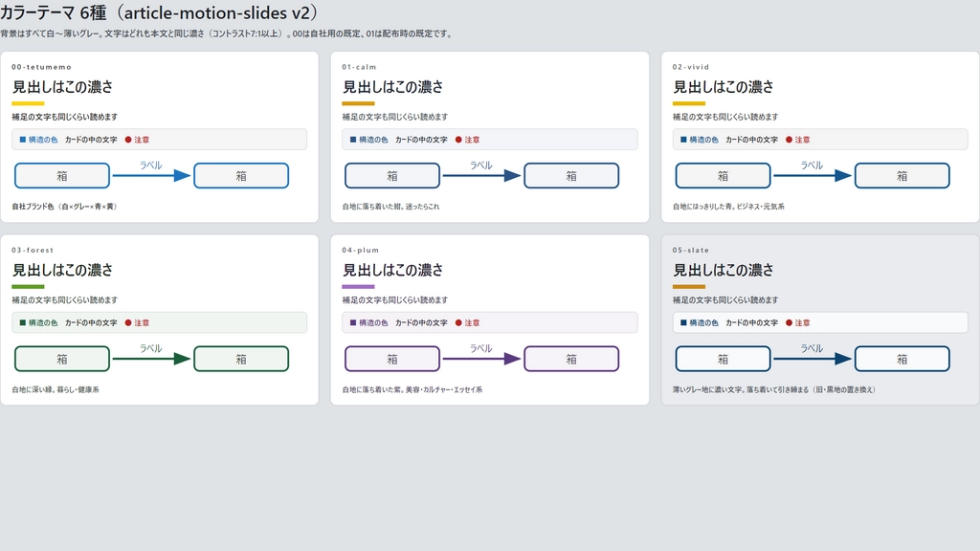Click the 05-slate theme name
The image size is (980, 551).
click(691, 250)
